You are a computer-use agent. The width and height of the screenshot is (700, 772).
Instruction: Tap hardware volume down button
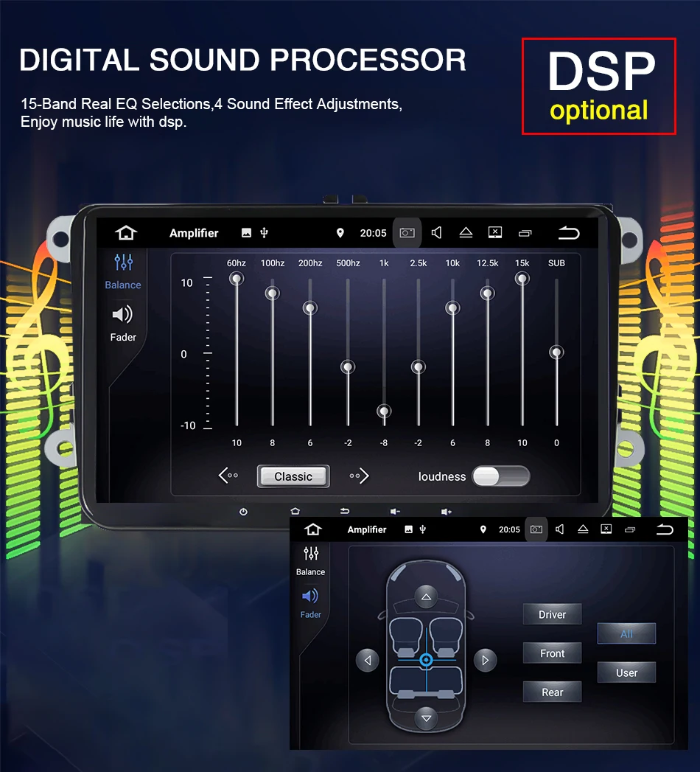(x=395, y=512)
